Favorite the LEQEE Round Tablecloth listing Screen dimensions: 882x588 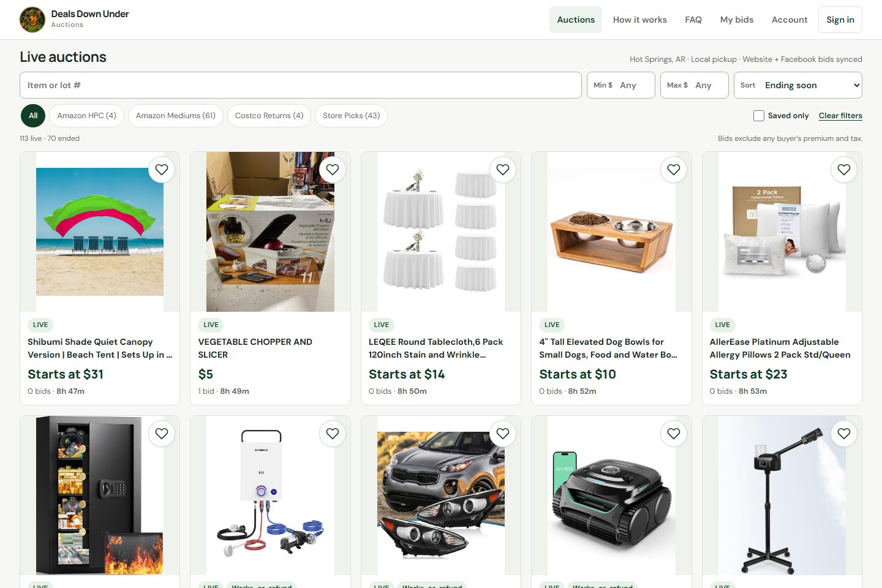tap(503, 170)
